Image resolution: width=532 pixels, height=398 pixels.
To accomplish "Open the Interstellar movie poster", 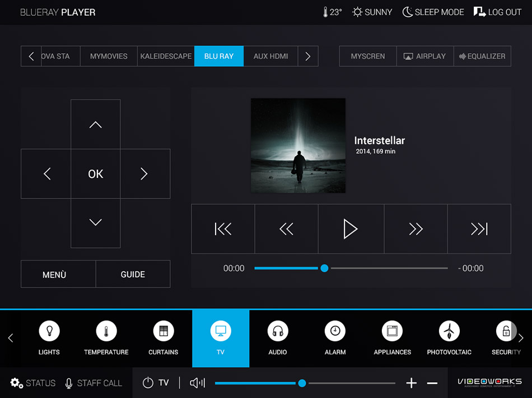I will 298,146.
